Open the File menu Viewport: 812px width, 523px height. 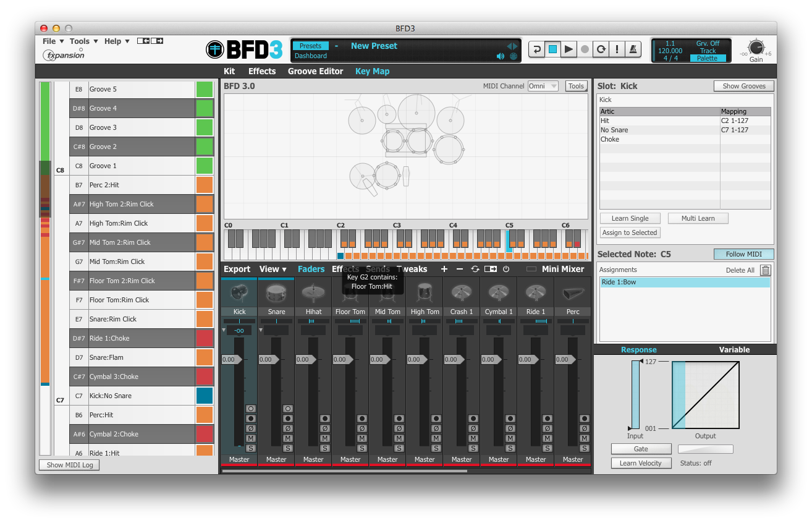(x=53, y=41)
